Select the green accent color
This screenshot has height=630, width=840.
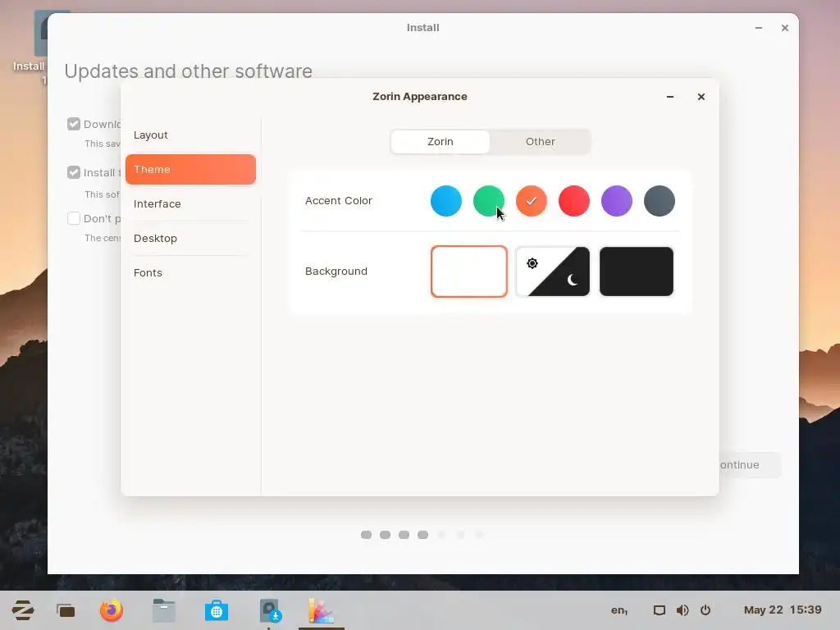pyautogui.click(x=489, y=201)
